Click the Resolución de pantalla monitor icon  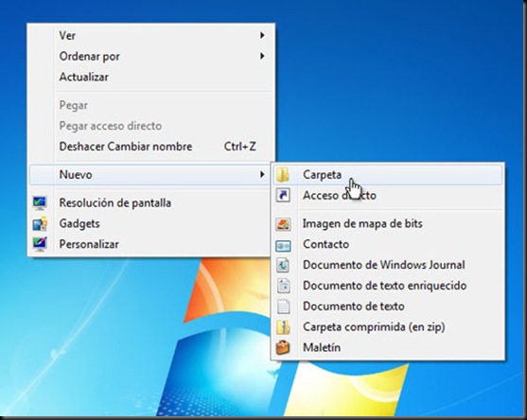[40, 203]
